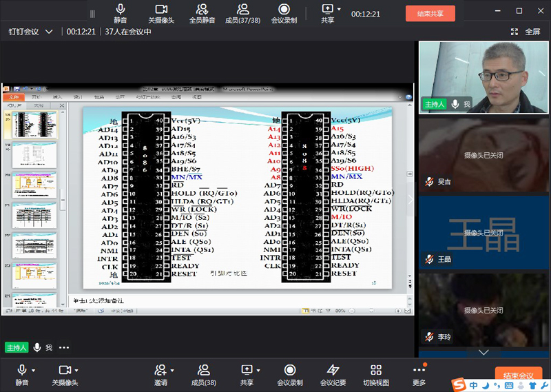
Task: Mute microphone in bottom toolbar
Action: (x=22, y=371)
